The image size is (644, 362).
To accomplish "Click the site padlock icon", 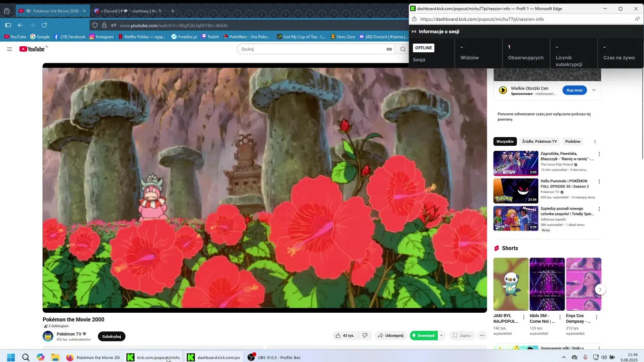I will click(104, 25).
